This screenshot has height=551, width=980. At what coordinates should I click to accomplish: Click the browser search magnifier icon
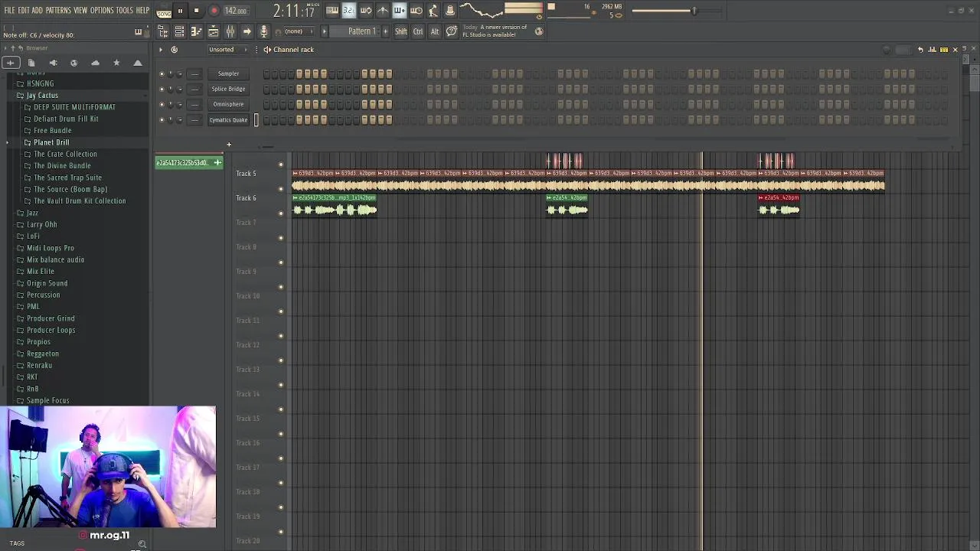click(142, 544)
